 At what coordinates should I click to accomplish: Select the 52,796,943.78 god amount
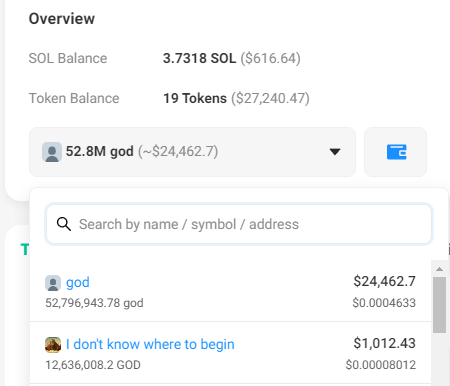pyautogui.click(x=94, y=303)
